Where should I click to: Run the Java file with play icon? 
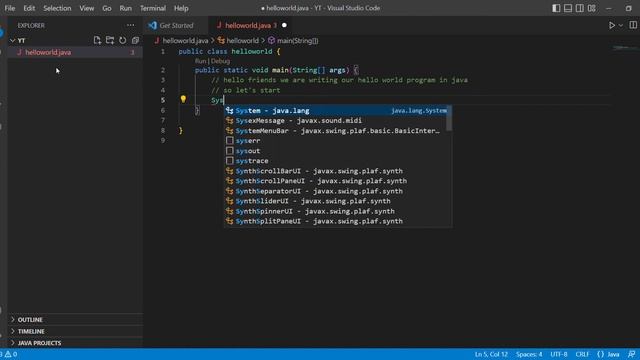(x=612, y=25)
